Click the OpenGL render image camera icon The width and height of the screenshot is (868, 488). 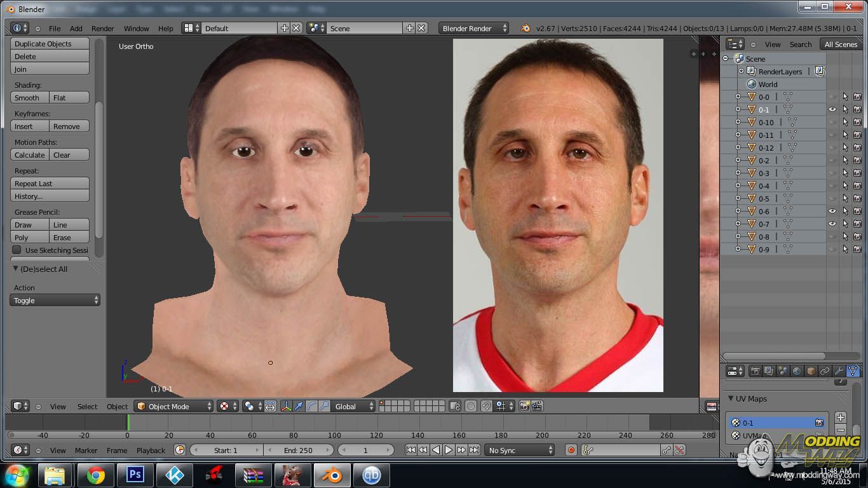coord(524,406)
